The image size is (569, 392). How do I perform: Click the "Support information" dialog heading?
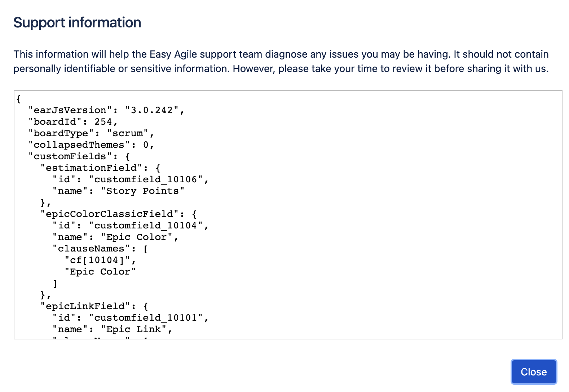(x=77, y=23)
